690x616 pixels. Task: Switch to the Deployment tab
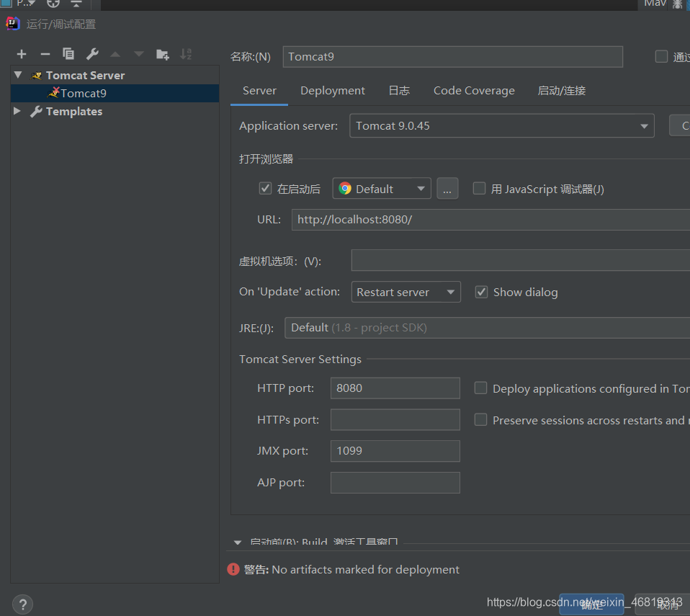pos(333,91)
